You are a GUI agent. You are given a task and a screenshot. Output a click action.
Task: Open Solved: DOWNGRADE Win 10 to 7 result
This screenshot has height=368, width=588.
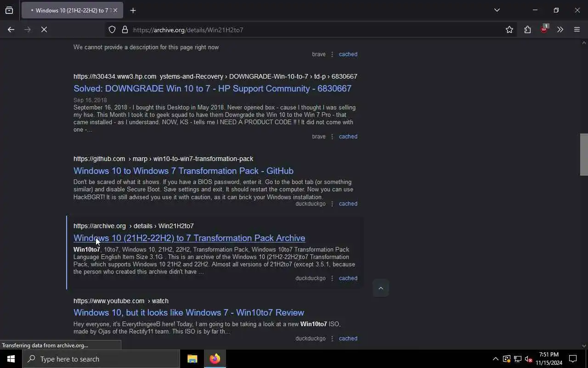[x=212, y=88]
